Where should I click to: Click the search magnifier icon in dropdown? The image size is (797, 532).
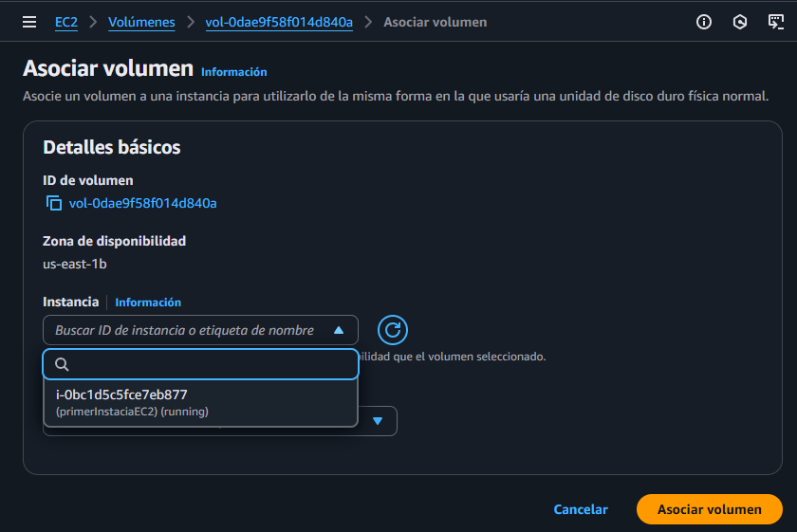(x=62, y=364)
